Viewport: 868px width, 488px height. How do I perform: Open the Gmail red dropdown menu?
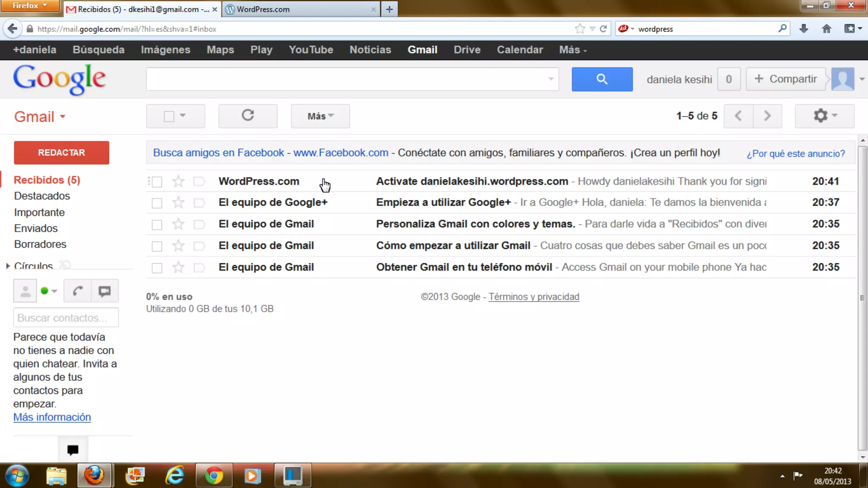tap(39, 117)
